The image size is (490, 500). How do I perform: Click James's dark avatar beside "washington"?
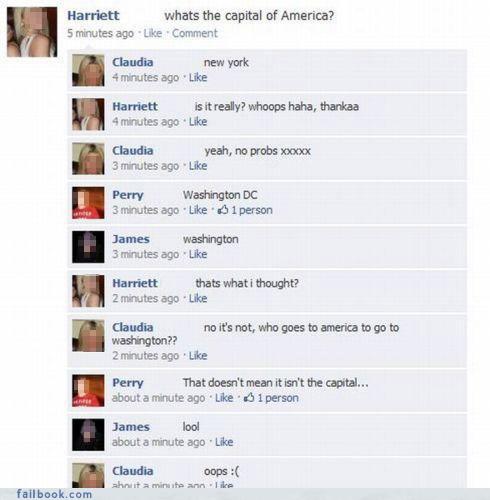[88, 247]
